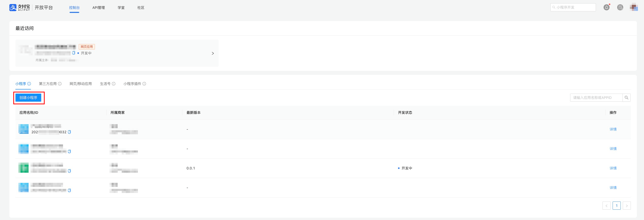Open 详情 for the 0.0.1 version app

613,168
